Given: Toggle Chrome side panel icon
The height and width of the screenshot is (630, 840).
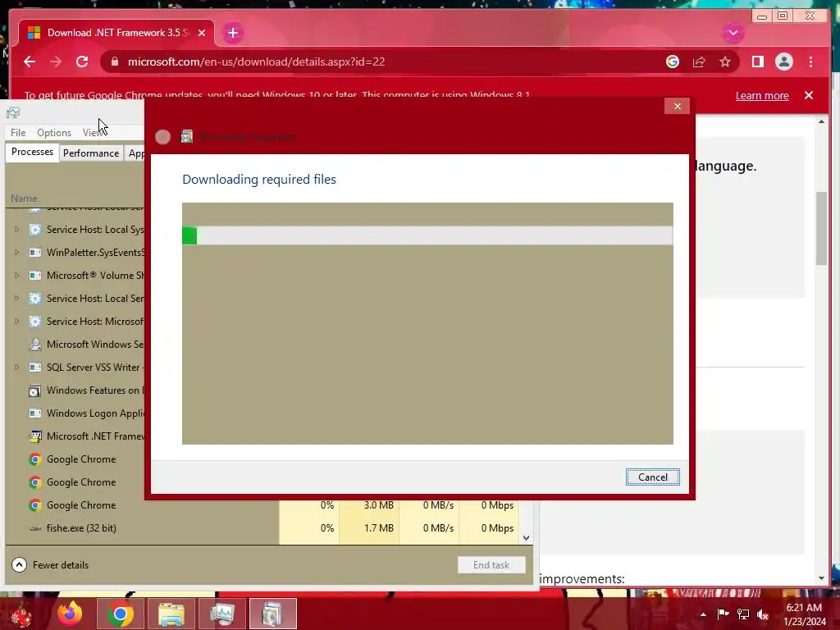Looking at the screenshot, I should (x=757, y=62).
